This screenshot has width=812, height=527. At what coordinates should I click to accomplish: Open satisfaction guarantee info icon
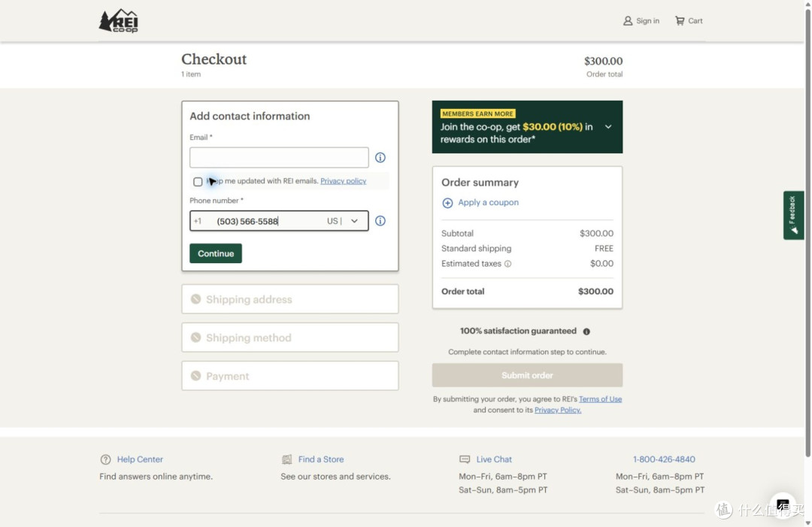pyautogui.click(x=586, y=332)
